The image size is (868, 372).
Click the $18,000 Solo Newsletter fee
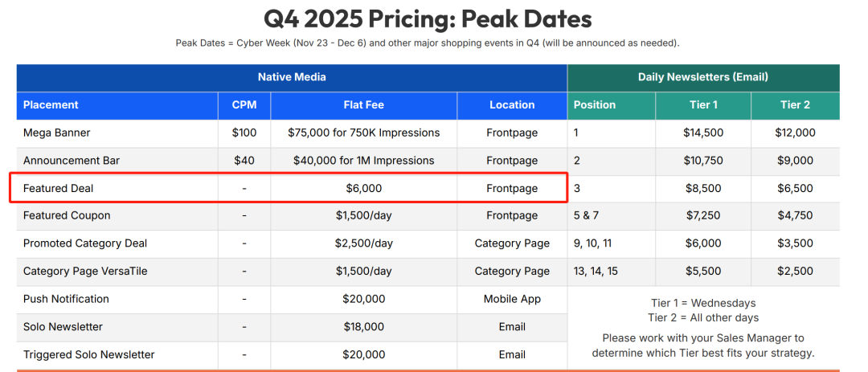(x=363, y=327)
